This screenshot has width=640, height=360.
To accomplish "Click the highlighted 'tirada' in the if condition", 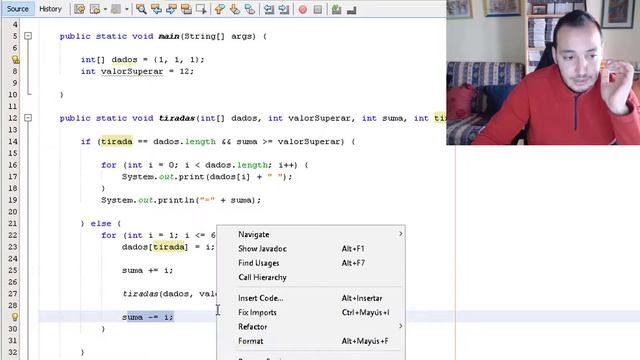I will click(x=117, y=142).
